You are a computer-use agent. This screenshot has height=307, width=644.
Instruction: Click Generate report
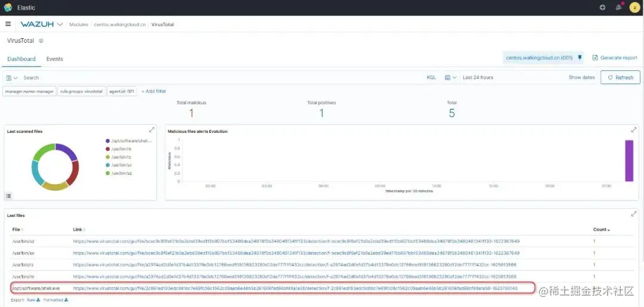(615, 58)
